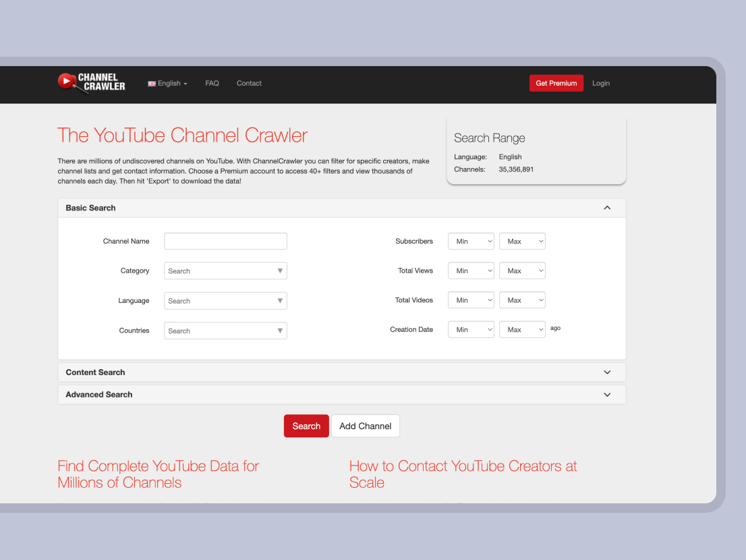
Task: Open Total Views Max dropdown
Action: click(522, 271)
